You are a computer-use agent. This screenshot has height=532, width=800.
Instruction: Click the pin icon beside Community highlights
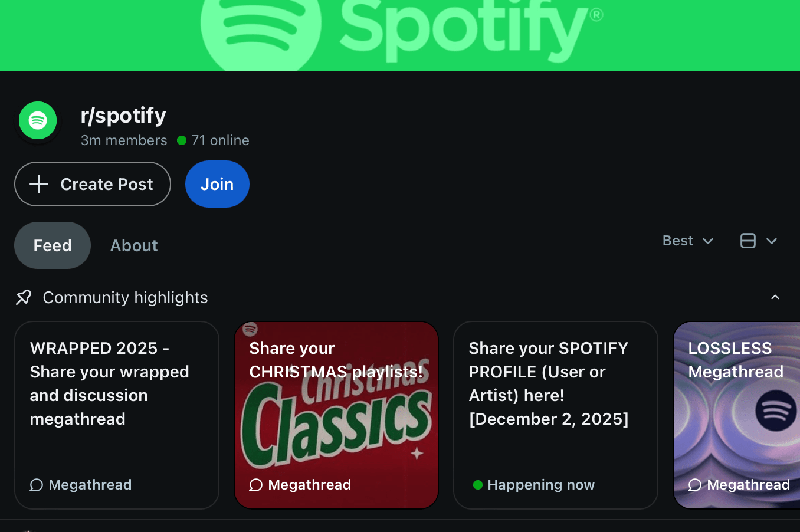pyautogui.click(x=24, y=297)
